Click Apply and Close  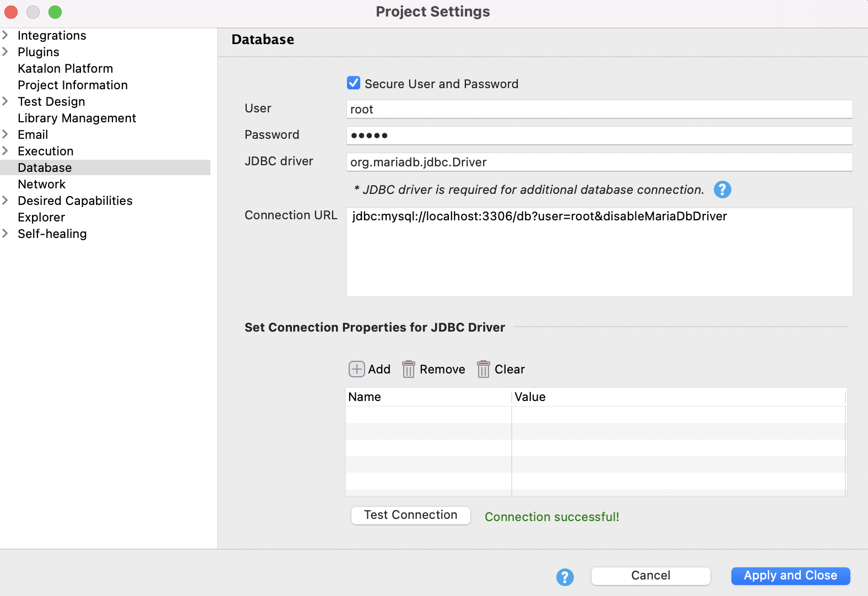tap(790, 576)
